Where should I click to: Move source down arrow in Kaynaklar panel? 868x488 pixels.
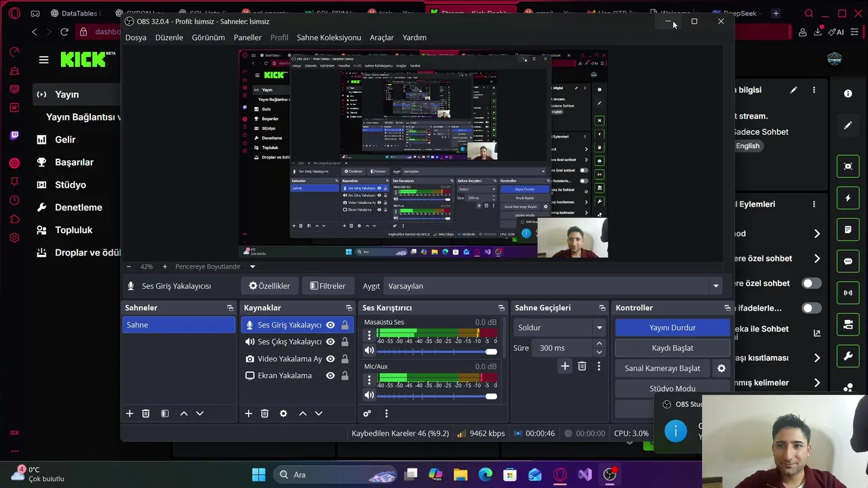318,413
